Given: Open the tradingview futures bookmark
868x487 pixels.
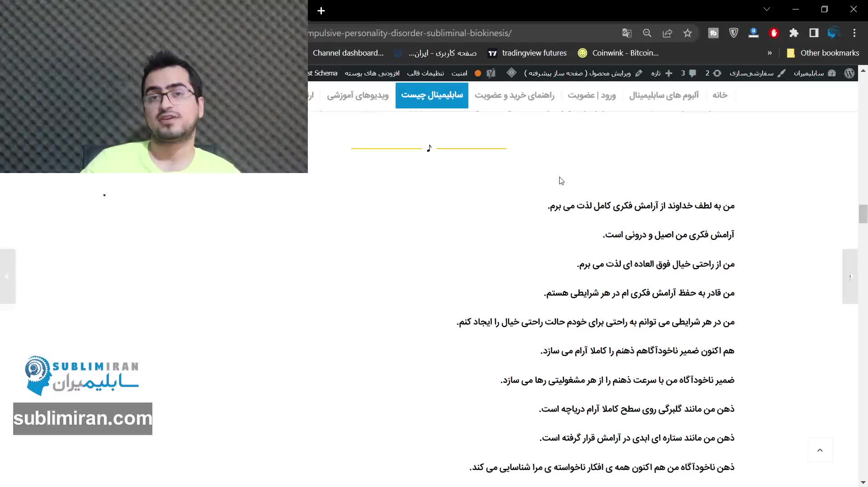Looking at the screenshot, I should tap(527, 53).
